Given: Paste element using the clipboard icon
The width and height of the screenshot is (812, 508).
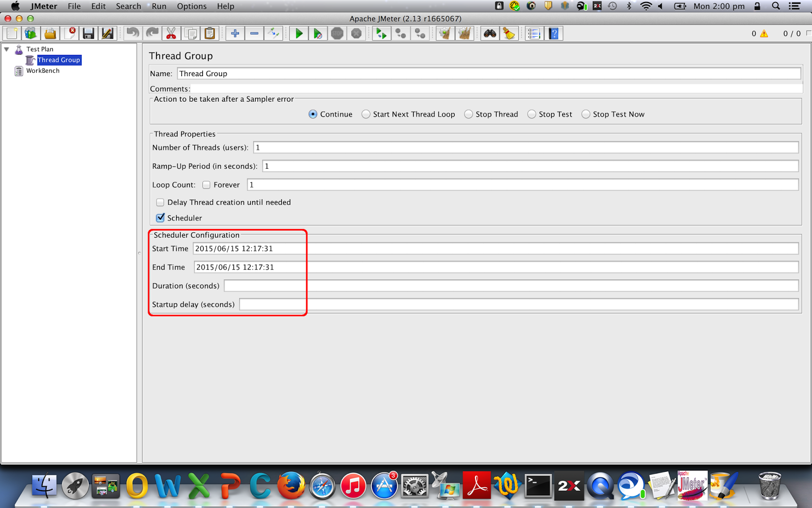Looking at the screenshot, I should (x=210, y=34).
